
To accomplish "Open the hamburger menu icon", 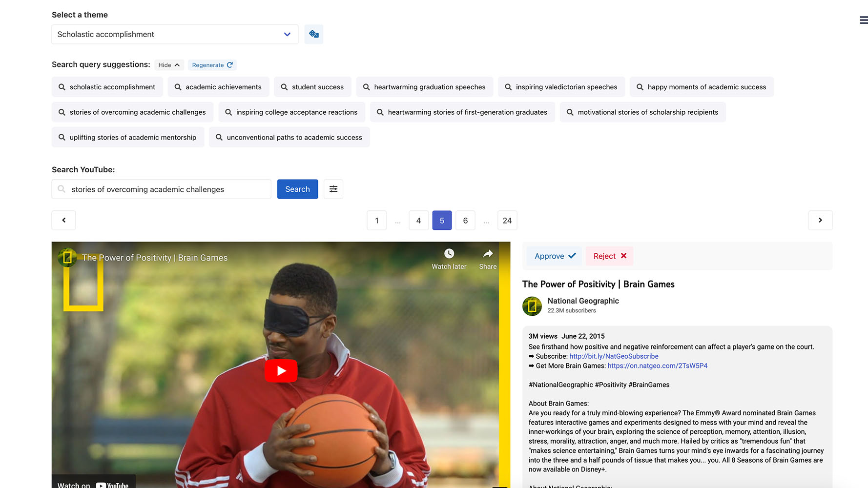I will point(863,20).
